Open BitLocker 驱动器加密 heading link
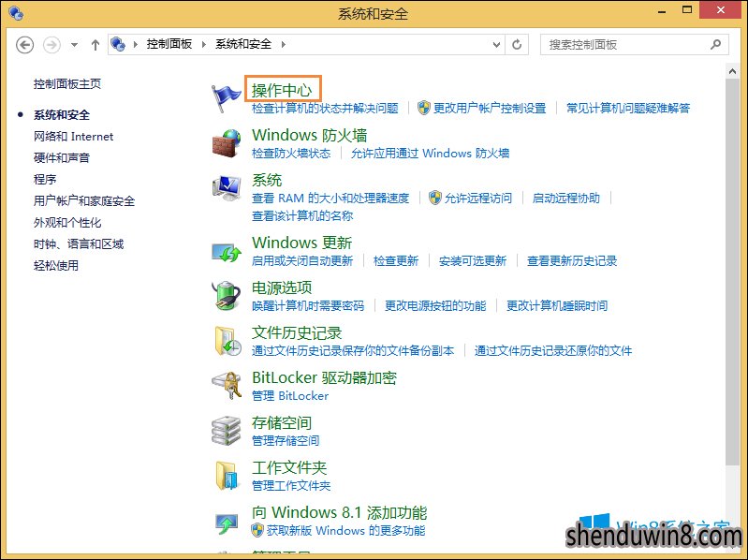This screenshot has width=748, height=560. (x=325, y=377)
